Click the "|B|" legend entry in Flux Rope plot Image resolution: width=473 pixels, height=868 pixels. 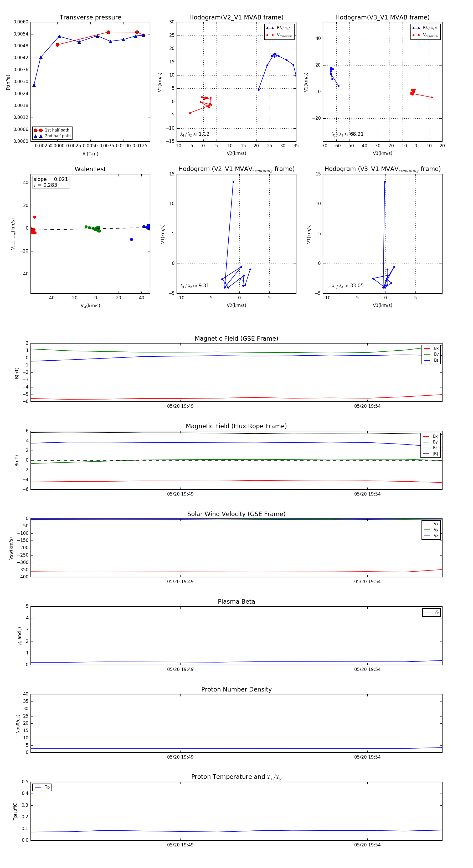click(431, 454)
